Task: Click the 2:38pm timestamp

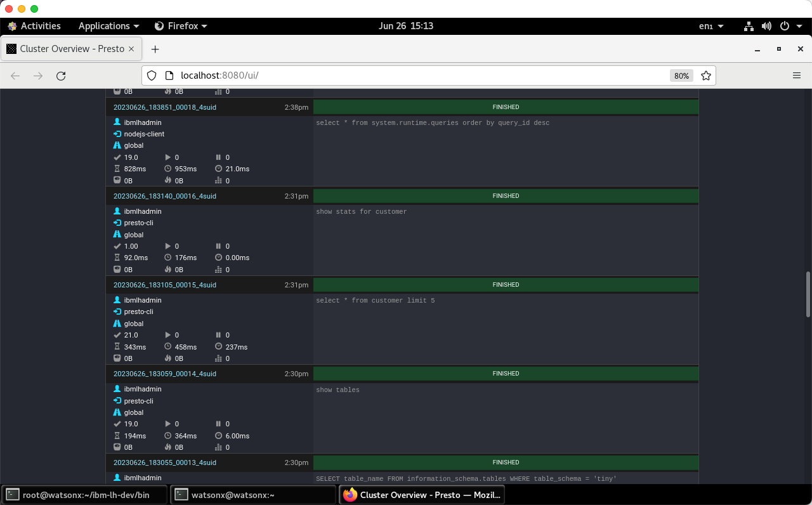Action: point(296,107)
